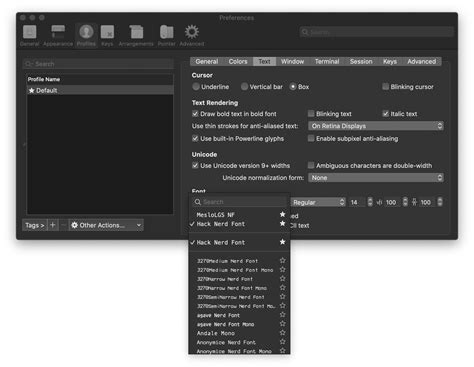
Task: Open Unicode normalization form None dropdown
Action: click(x=376, y=178)
